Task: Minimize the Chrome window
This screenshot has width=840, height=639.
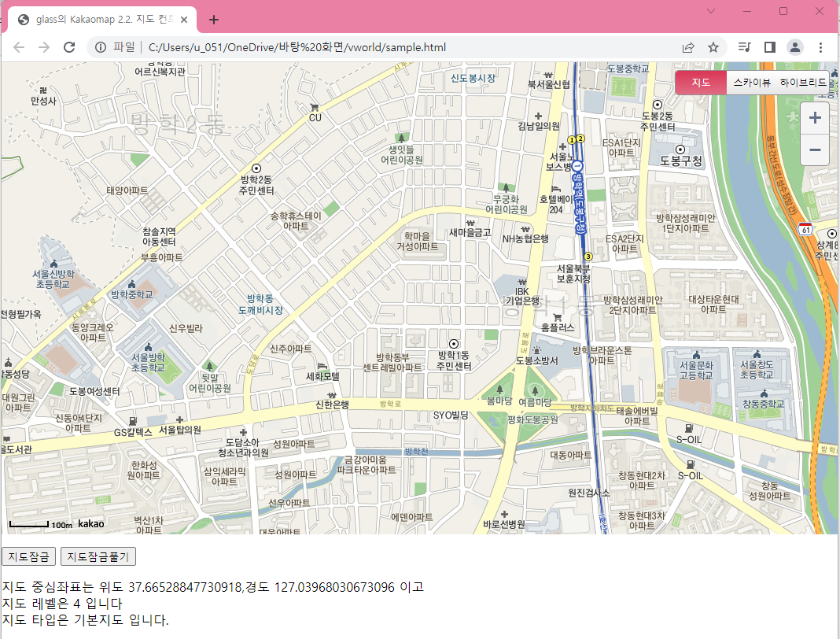Action: coord(747,11)
